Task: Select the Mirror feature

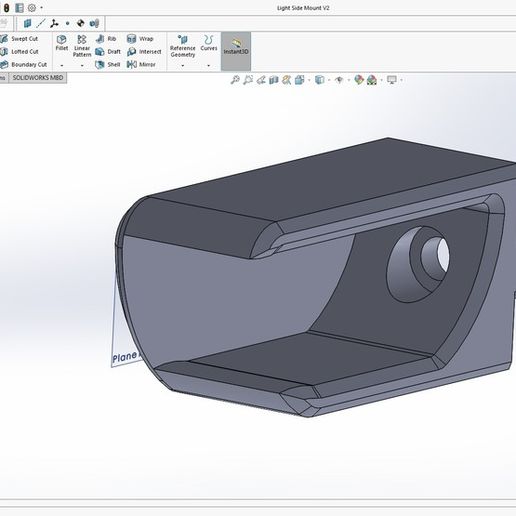Action: [141, 64]
